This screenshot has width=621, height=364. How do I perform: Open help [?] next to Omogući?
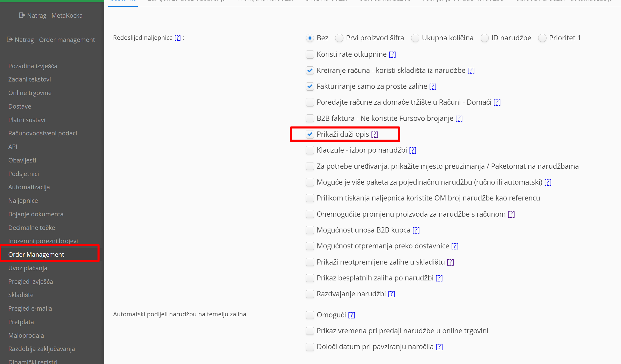(352, 315)
